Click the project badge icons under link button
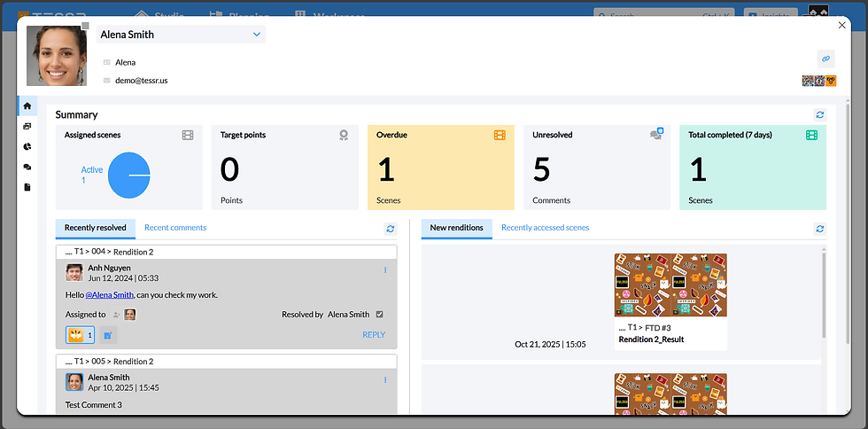The width and height of the screenshot is (868, 429). (x=818, y=81)
